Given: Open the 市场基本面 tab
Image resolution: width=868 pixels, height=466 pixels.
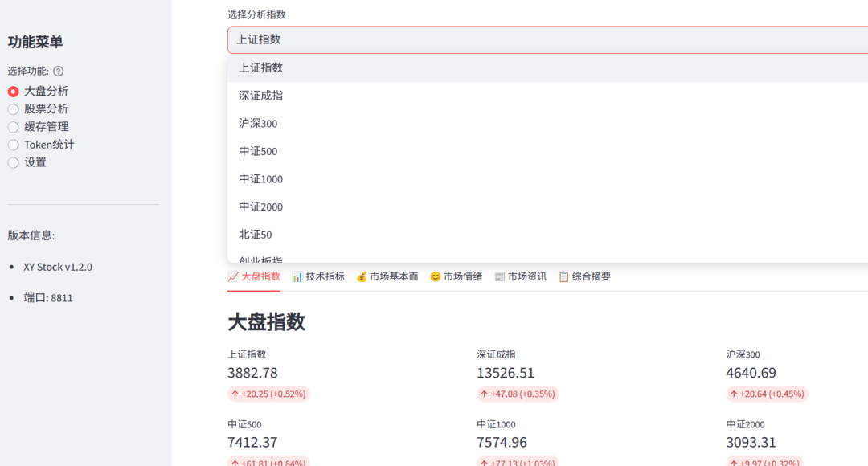Looking at the screenshot, I should click(387, 276).
